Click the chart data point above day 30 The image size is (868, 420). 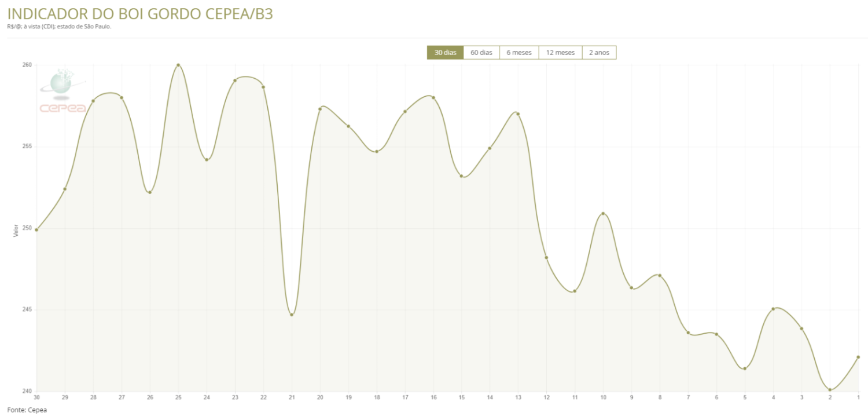pos(36,230)
